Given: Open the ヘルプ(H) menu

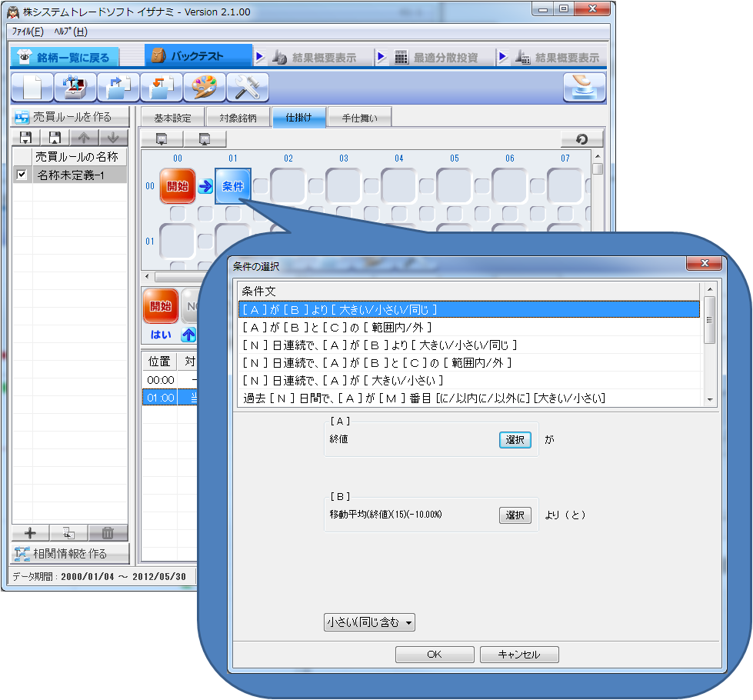Looking at the screenshot, I should [x=71, y=32].
